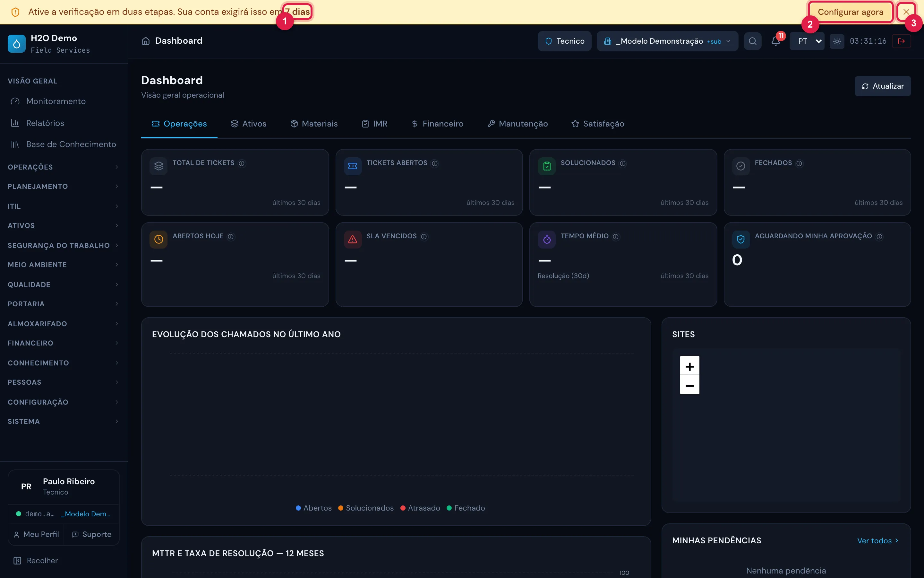Expand the ALMOXARIFADO sidebar section
924x578 pixels.
[x=64, y=324]
